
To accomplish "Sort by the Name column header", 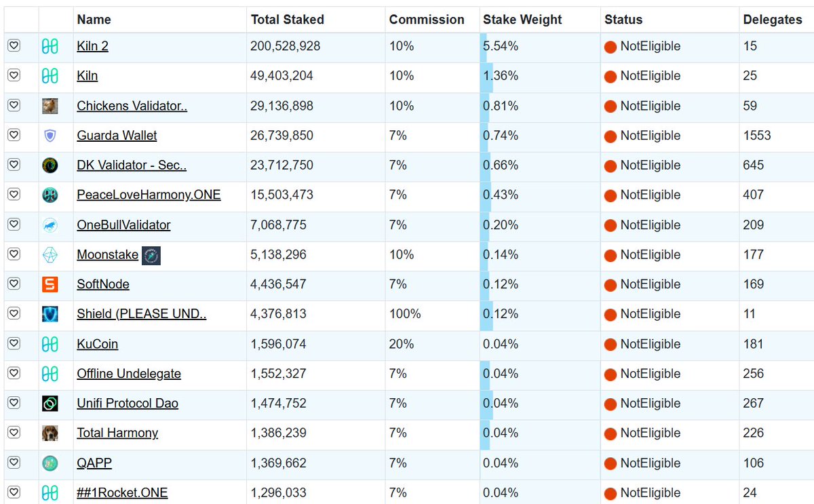I will tap(94, 20).
